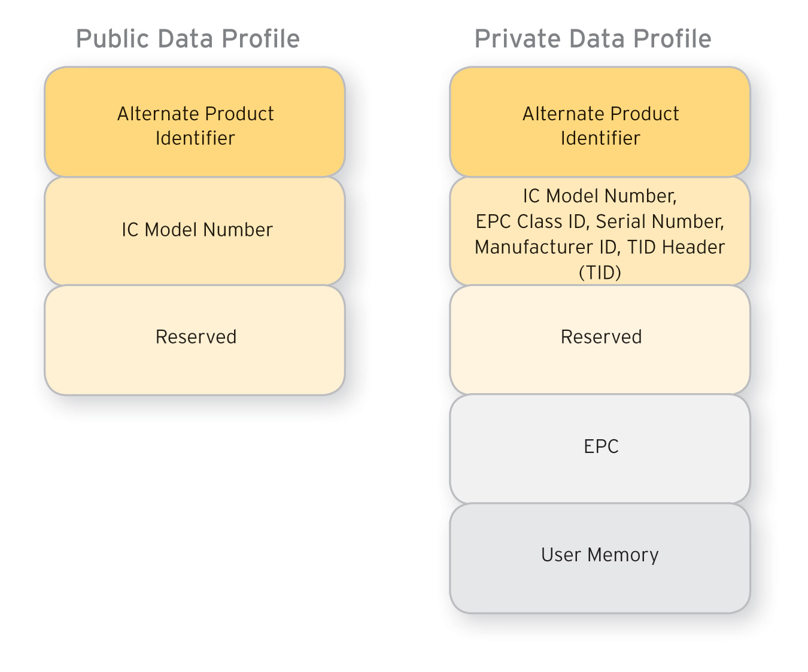Image resolution: width=808 pixels, height=672 pixels.
Task: Click the word Public in the heading
Action: tap(112, 39)
